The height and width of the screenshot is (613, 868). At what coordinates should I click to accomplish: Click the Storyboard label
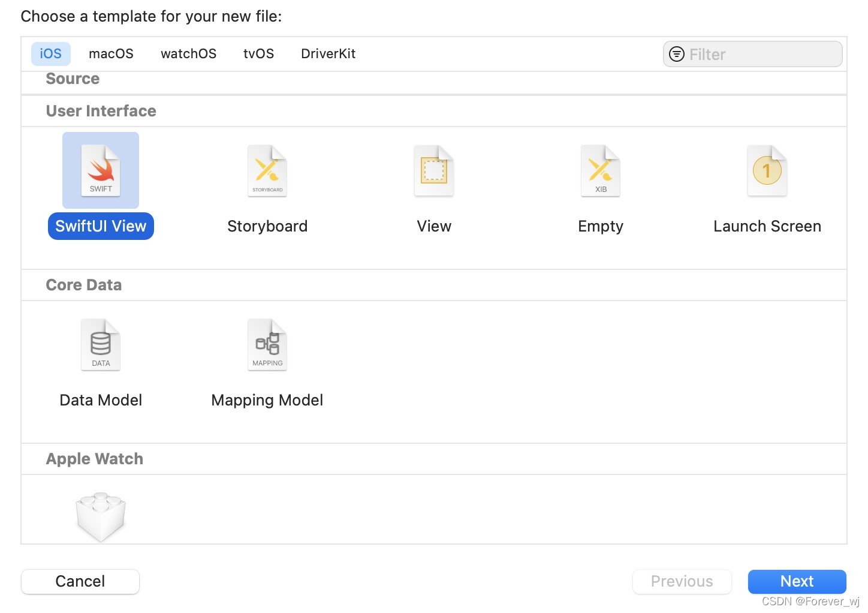[x=267, y=226]
